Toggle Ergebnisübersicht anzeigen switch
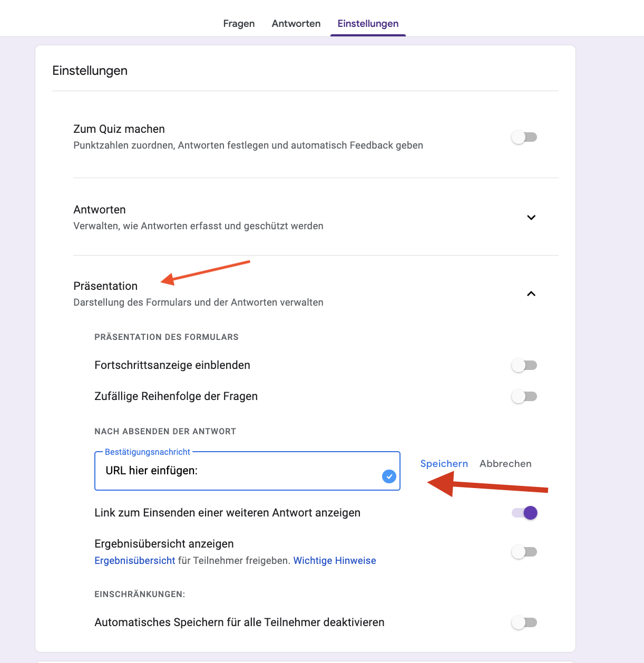 click(x=524, y=552)
